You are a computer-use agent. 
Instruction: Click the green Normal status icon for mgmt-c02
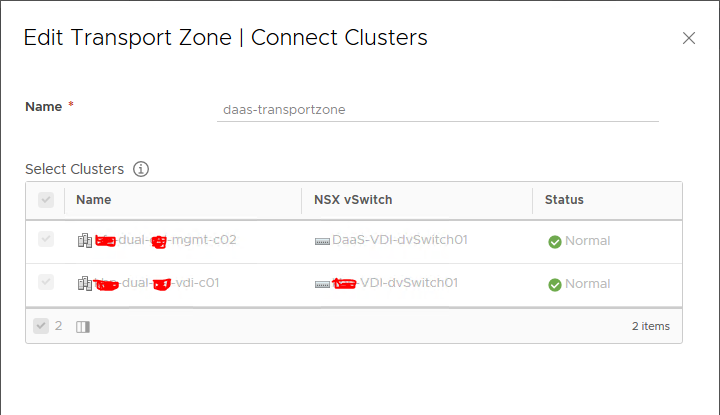[x=555, y=241]
